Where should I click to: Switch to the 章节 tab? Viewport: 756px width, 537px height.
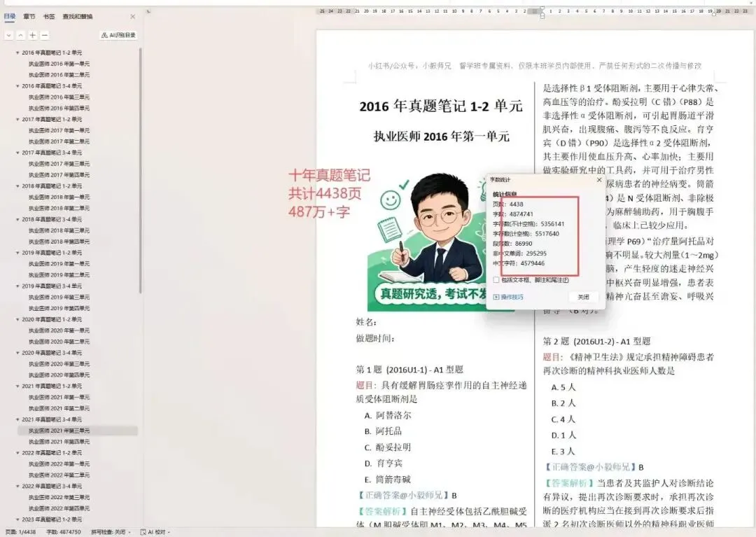[x=29, y=16]
